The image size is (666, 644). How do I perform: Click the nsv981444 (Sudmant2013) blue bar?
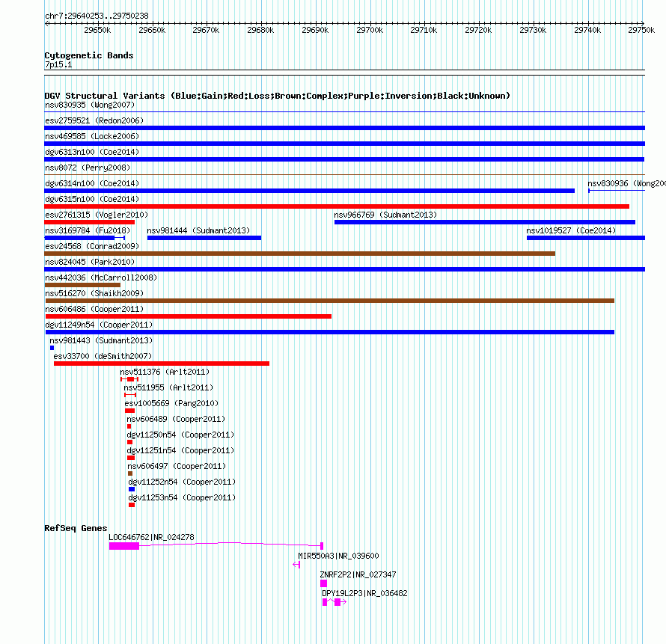(204, 238)
